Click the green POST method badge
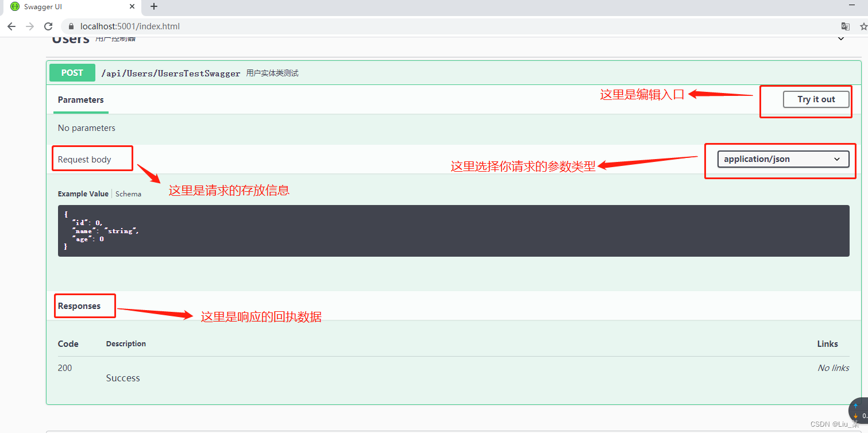This screenshot has height=433, width=868. (72, 73)
